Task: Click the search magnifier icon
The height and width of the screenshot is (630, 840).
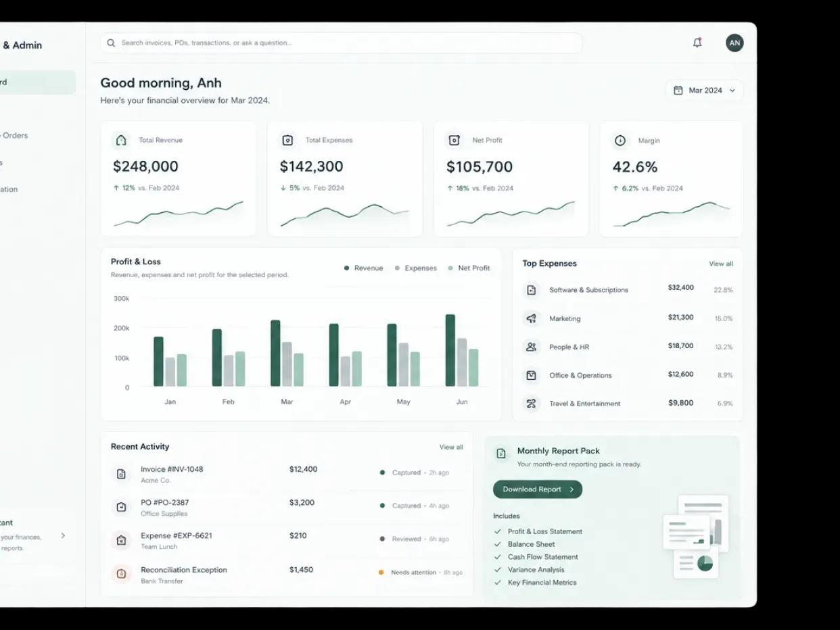Action: (x=112, y=43)
